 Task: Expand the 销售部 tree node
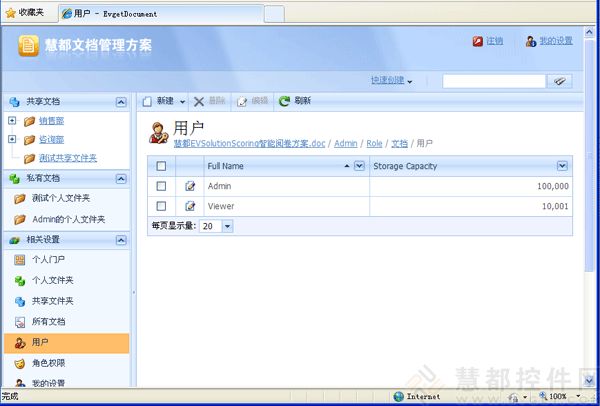[x=12, y=121]
